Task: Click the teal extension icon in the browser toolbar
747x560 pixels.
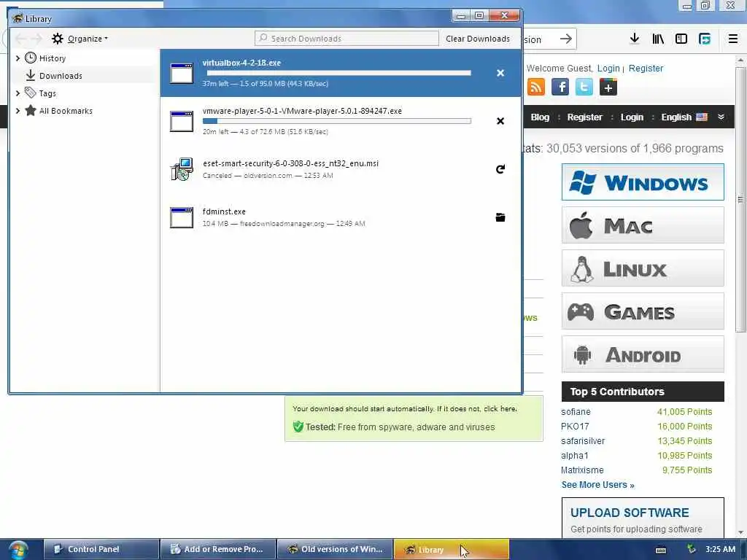Action: click(x=705, y=39)
